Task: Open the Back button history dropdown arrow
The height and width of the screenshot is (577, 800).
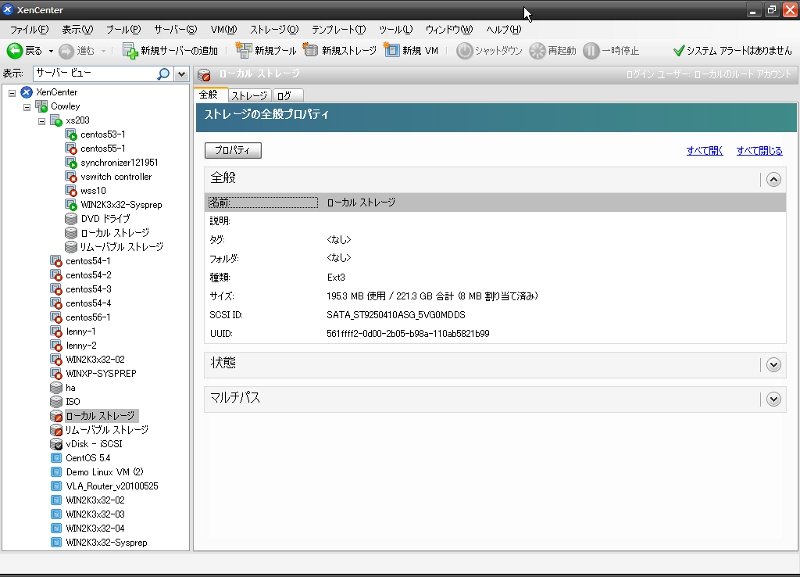Action: [51, 51]
